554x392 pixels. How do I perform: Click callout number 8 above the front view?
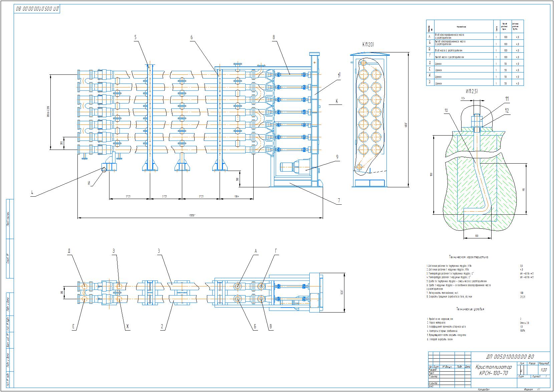[274, 37]
